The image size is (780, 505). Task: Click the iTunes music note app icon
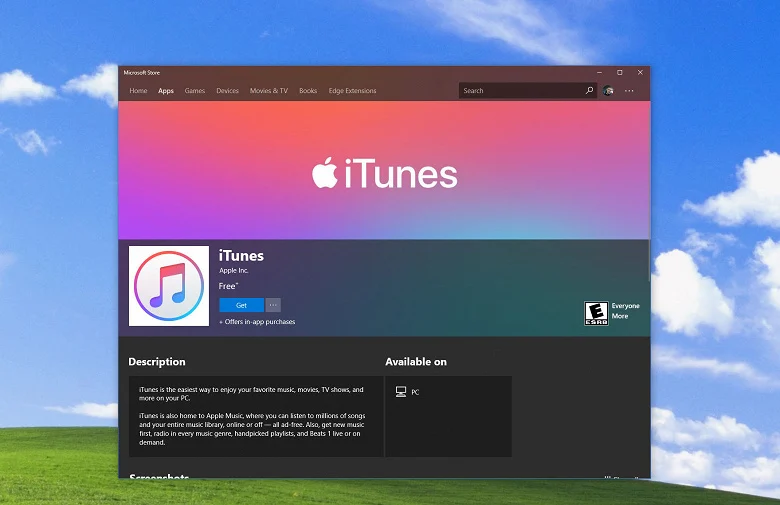169,286
